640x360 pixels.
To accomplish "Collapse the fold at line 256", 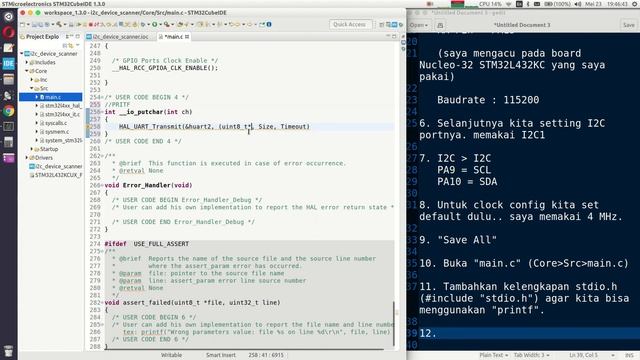I will coord(102,112).
